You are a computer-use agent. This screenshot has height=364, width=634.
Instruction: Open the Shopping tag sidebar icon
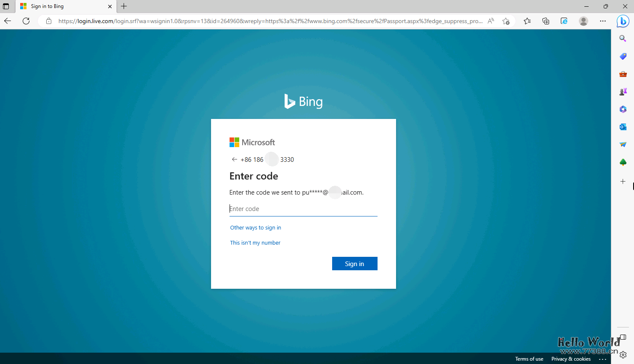623,56
